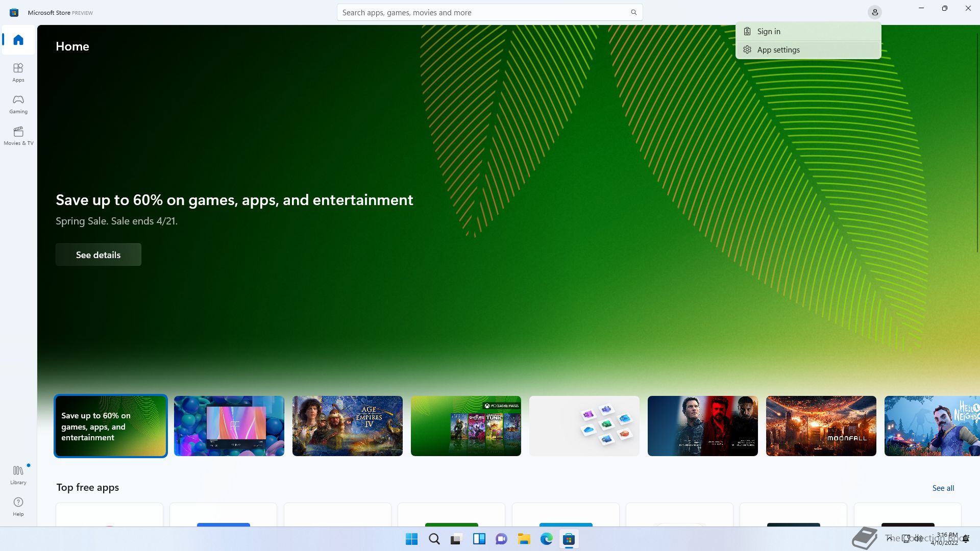This screenshot has height=551, width=980.
Task: Click the search apps input field
Action: [x=489, y=12]
